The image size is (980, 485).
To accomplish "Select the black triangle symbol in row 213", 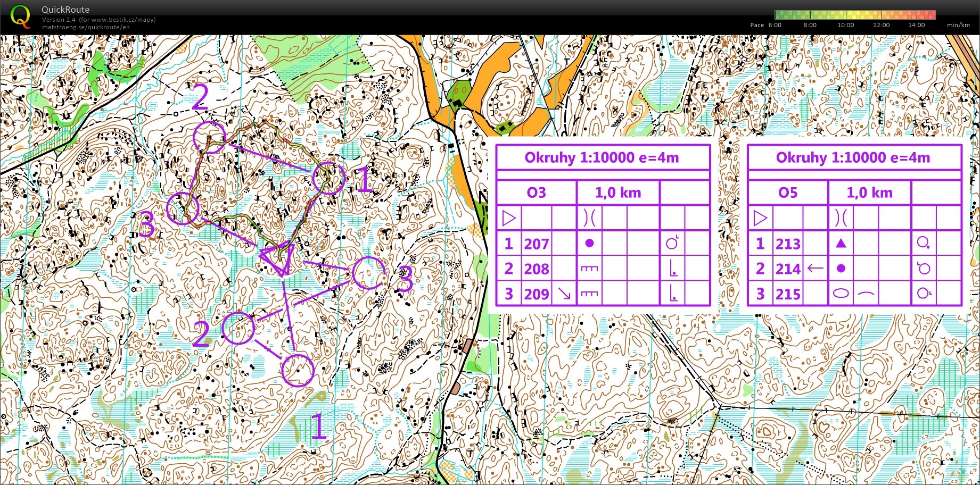I will pos(841,243).
